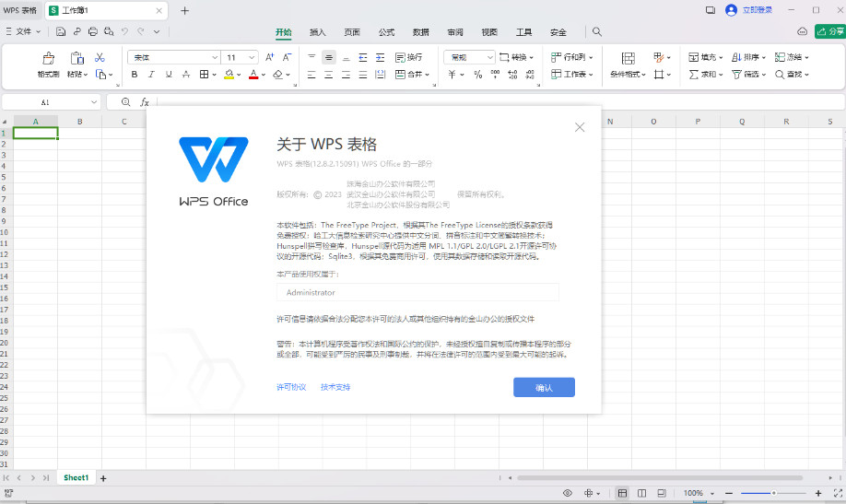Image resolution: width=846 pixels, height=504 pixels.
Task: Switch to the Formulas (公式) tab
Action: click(x=386, y=32)
